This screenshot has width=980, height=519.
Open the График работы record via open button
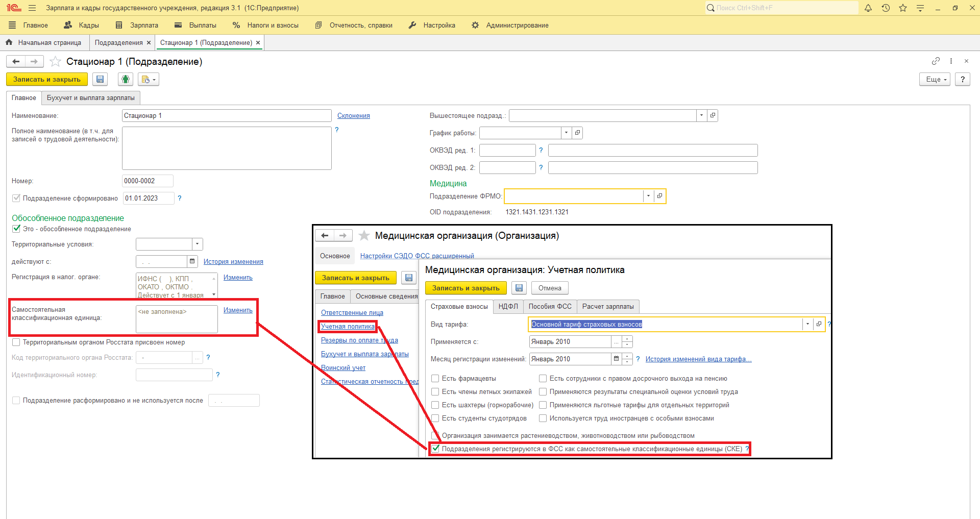(577, 133)
